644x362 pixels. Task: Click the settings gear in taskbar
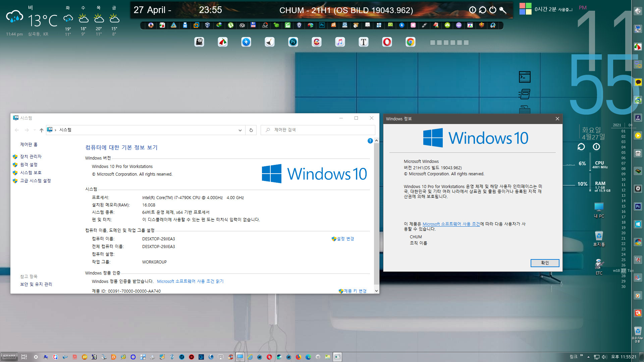click(36, 357)
